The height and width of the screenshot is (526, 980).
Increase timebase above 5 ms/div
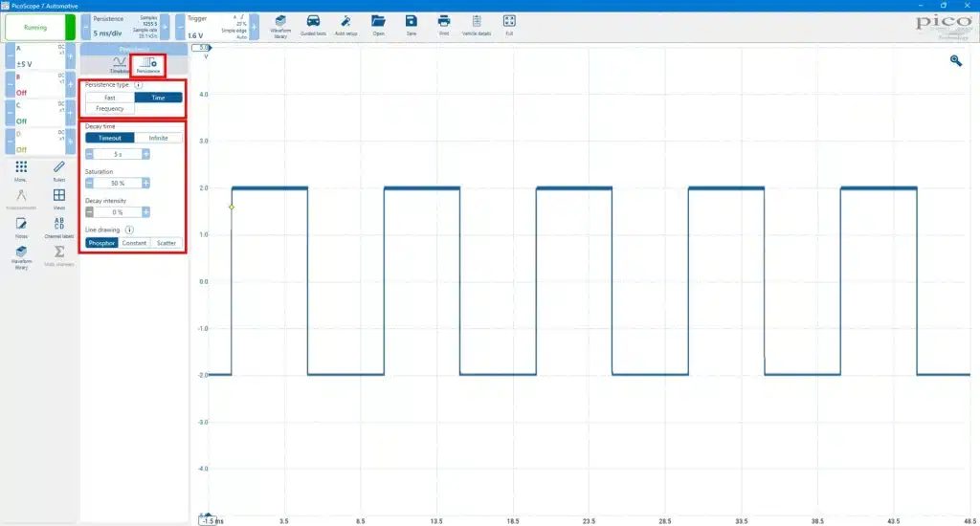click(165, 27)
